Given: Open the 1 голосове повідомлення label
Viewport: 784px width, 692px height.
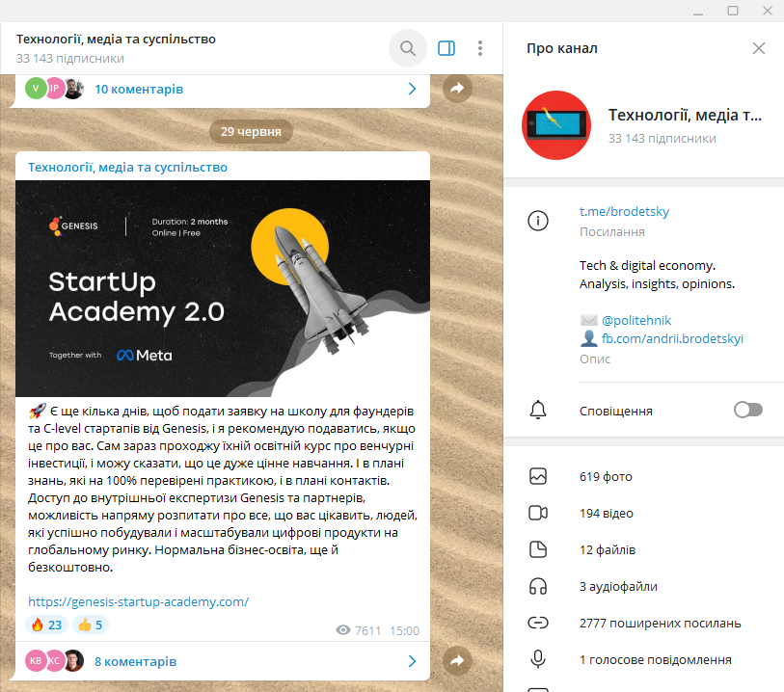Looking at the screenshot, I should point(656,659).
